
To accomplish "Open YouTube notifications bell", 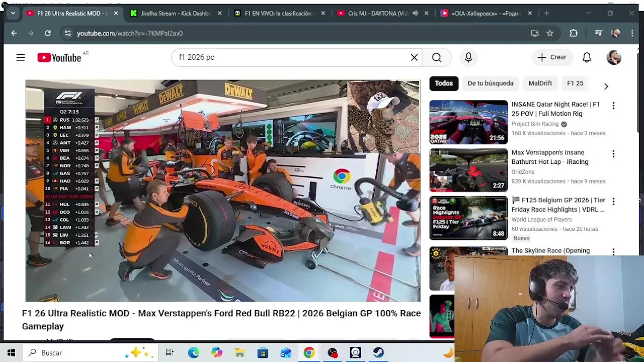I will 587,57.
